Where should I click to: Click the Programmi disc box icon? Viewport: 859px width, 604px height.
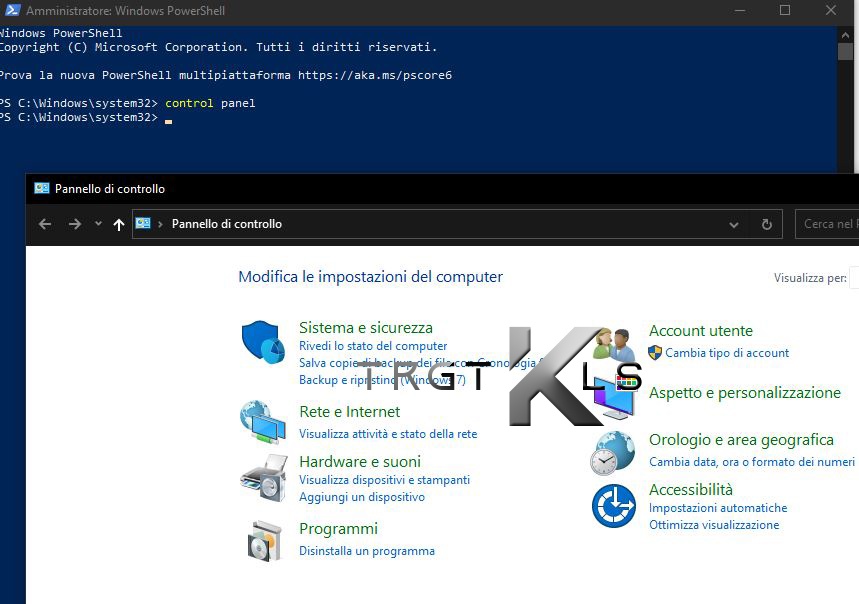tap(264, 540)
